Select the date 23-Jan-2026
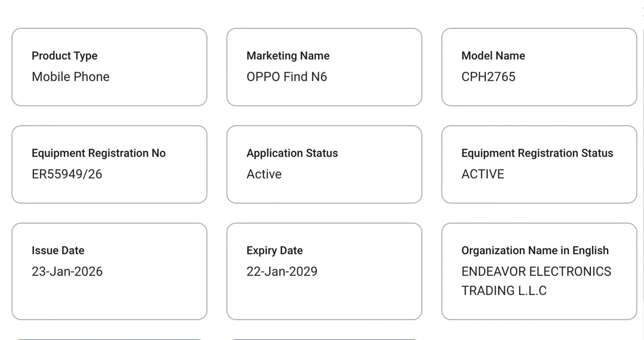Image resolution: width=644 pixels, height=340 pixels. click(x=67, y=272)
